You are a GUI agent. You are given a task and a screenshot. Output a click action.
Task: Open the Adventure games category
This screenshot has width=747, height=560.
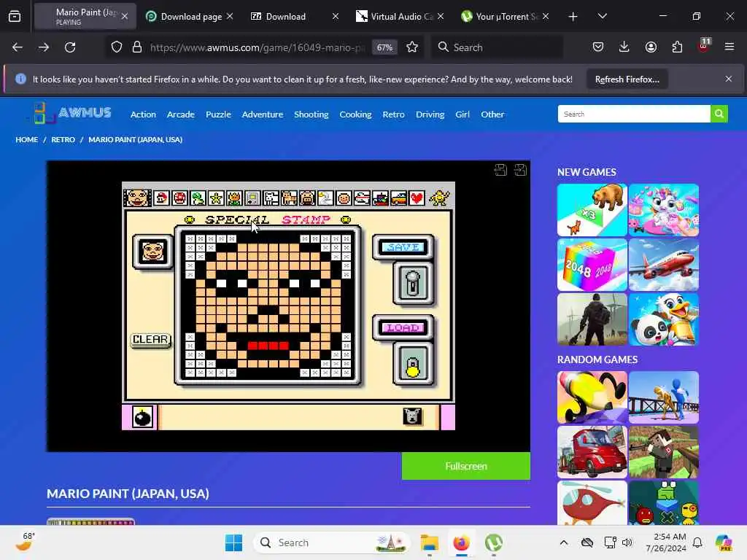click(x=263, y=114)
